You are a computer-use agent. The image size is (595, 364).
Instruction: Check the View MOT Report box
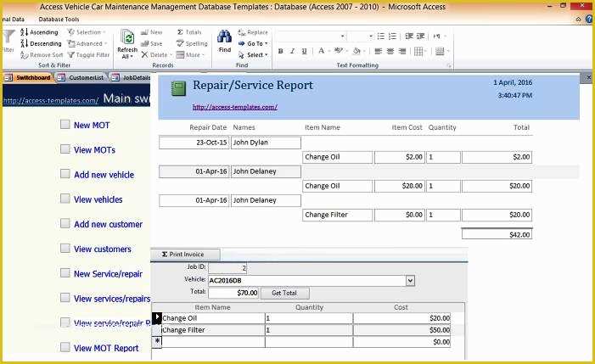[x=65, y=347]
